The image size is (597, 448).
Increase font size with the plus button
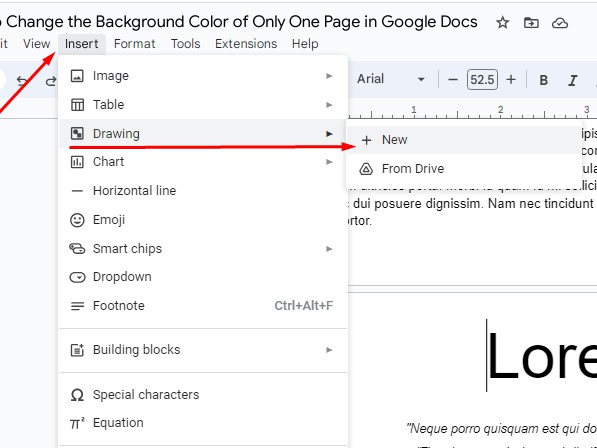click(511, 80)
